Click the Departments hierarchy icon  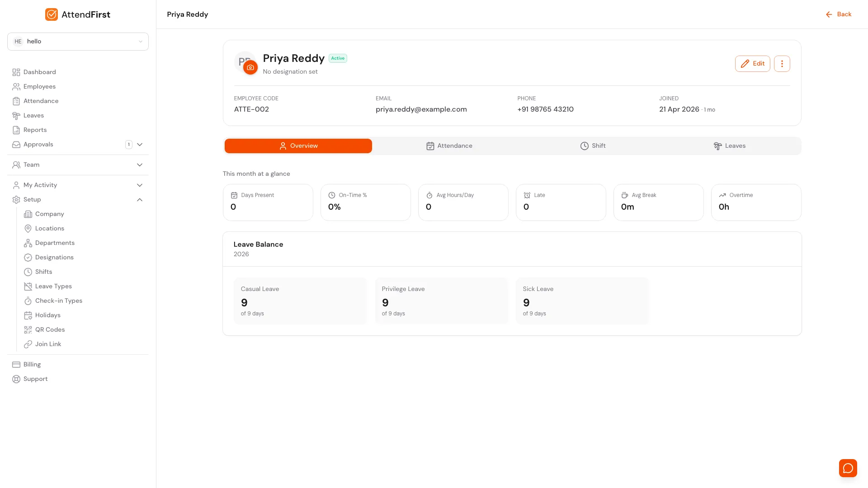click(x=28, y=243)
